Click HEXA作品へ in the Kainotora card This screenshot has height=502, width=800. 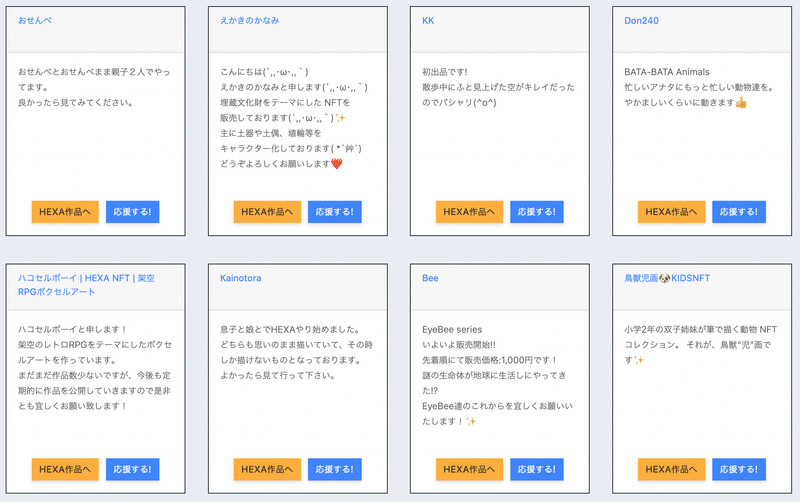point(267,469)
